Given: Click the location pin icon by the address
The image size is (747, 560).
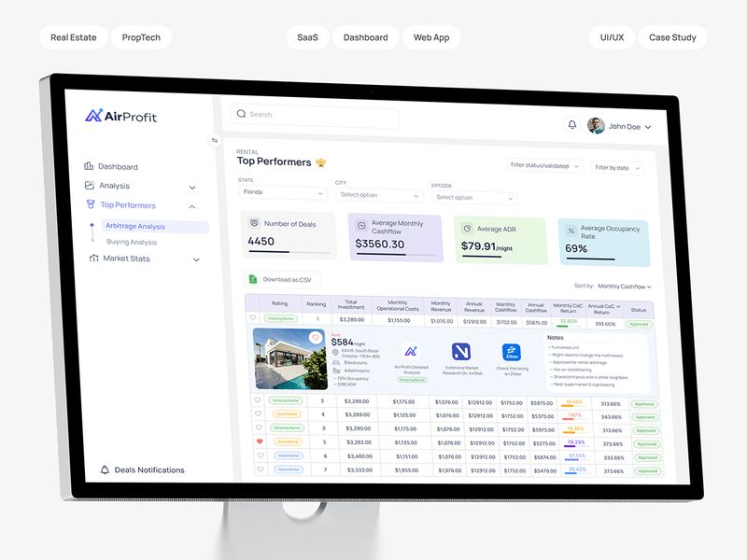Looking at the screenshot, I should pyautogui.click(x=335, y=353).
